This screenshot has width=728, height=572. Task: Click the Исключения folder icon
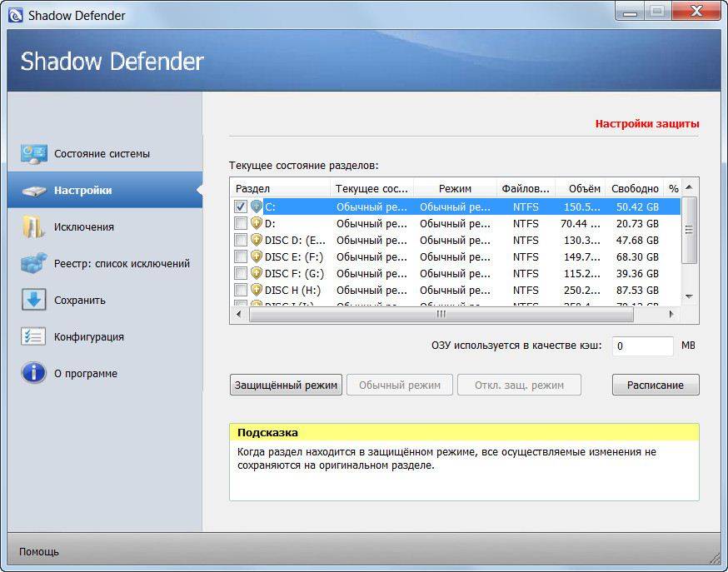pos(33,226)
